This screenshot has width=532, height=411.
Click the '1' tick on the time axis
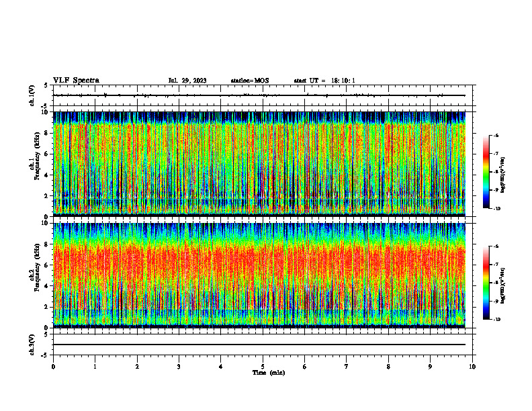[95, 367]
